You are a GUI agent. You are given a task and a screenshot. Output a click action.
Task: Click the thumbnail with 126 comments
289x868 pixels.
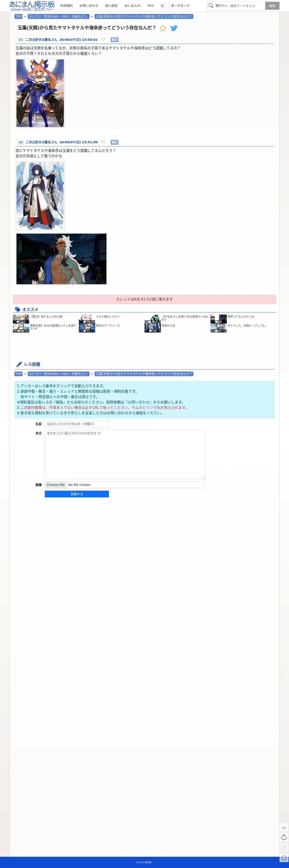point(21,319)
